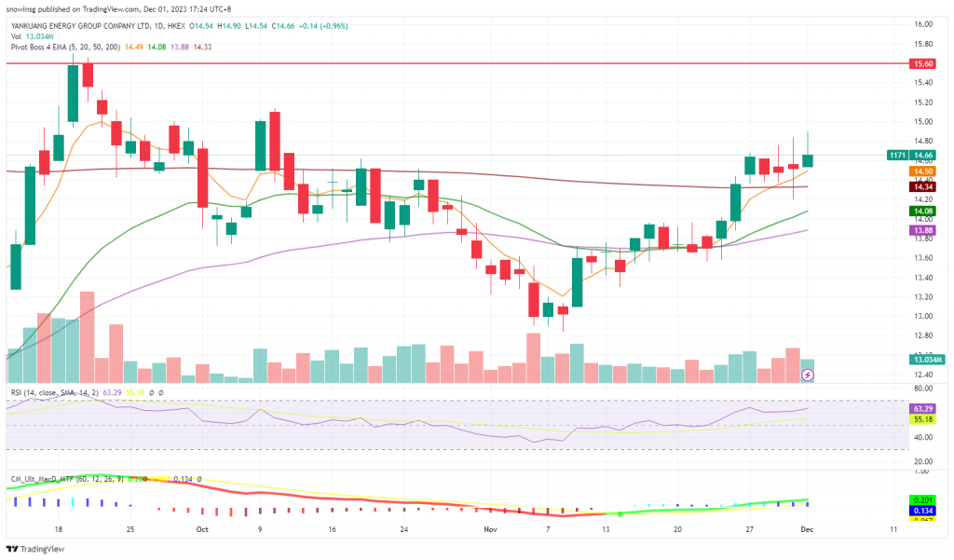The image size is (954, 560).
Task: Click the 'Nov' date label on the time axis
Action: click(490, 529)
